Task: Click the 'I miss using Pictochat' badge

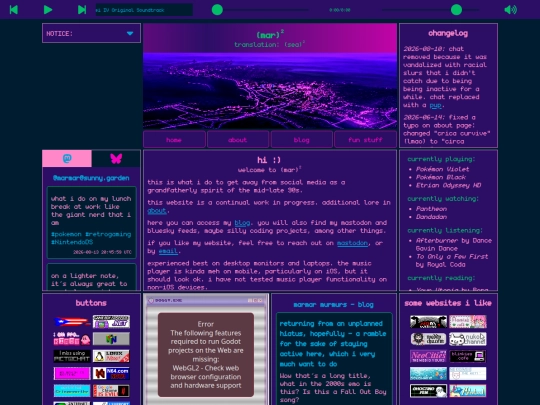Action: point(72,356)
